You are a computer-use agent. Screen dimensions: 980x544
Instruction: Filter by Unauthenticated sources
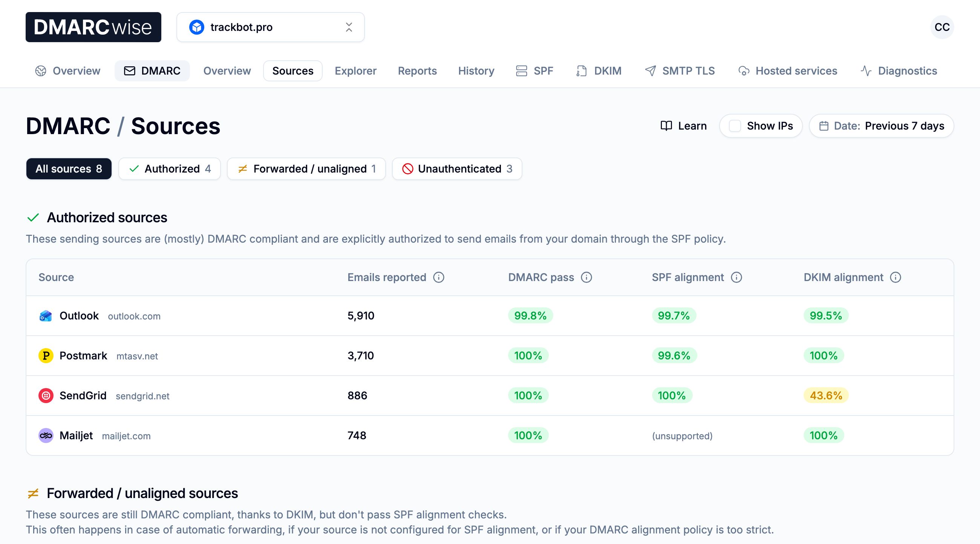457,169
